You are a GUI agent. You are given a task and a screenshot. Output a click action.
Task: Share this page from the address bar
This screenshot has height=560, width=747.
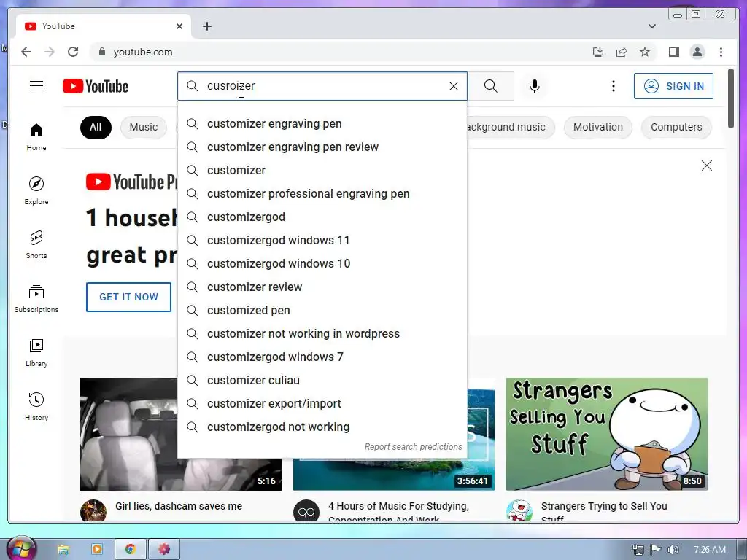(x=622, y=52)
